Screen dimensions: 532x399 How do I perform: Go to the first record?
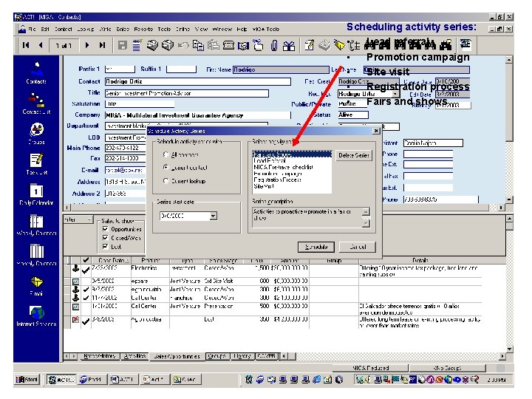tap(26, 45)
